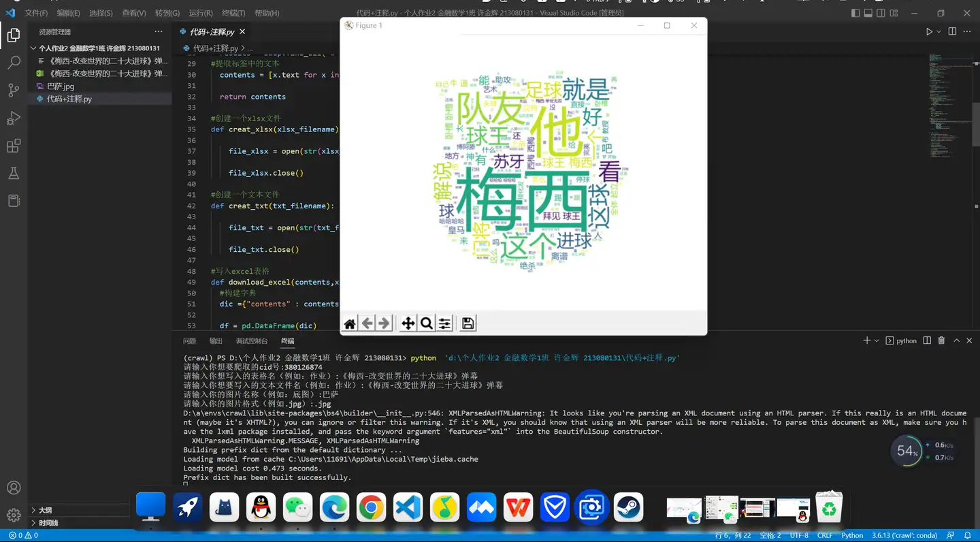Open the run button dropdown arrow
This screenshot has width=980, height=542.
[x=938, y=31]
